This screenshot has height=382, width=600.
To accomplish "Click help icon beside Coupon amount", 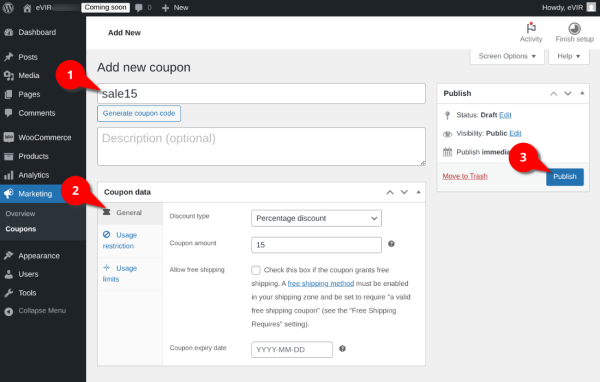I will (x=391, y=244).
